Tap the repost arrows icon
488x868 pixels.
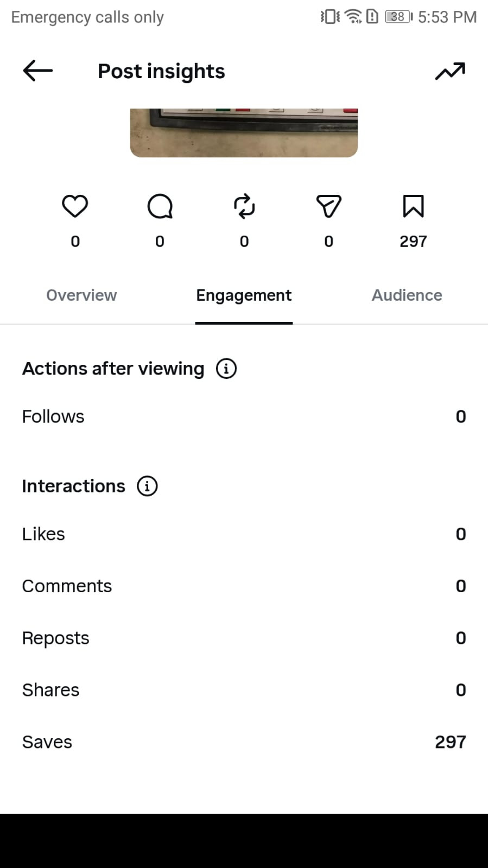(244, 206)
